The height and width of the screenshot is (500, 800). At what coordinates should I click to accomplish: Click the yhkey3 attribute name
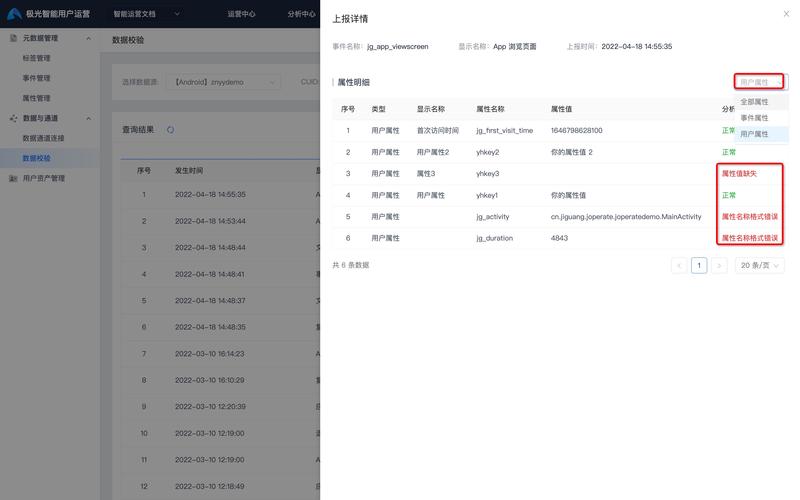coord(488,174)
